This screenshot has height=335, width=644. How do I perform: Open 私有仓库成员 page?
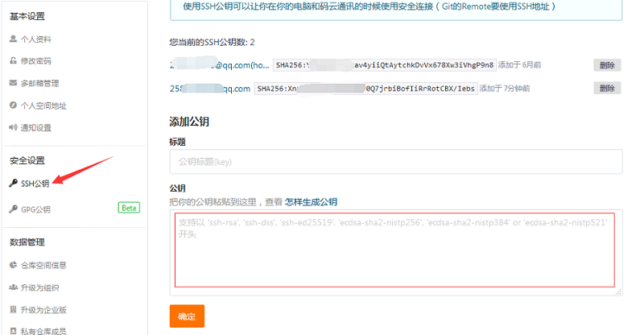click(x=43, y=331)
